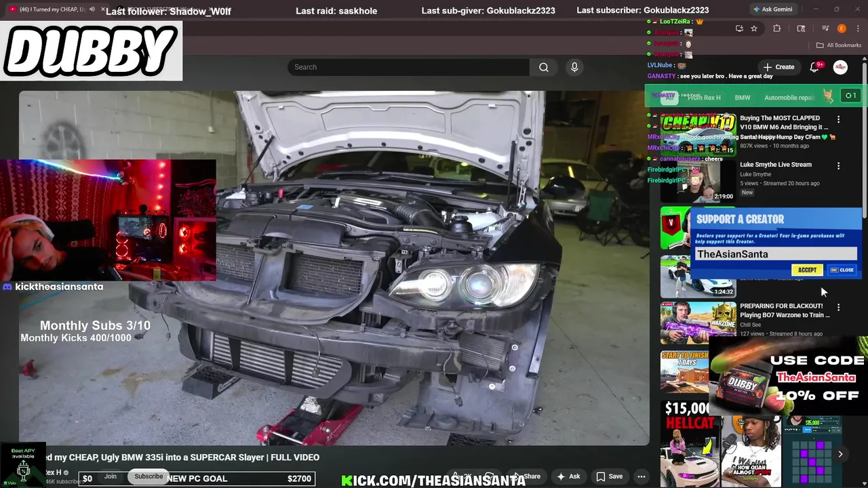868x488 pixels.
Task: Click the Subscribe button
Action: pos(149,476)
